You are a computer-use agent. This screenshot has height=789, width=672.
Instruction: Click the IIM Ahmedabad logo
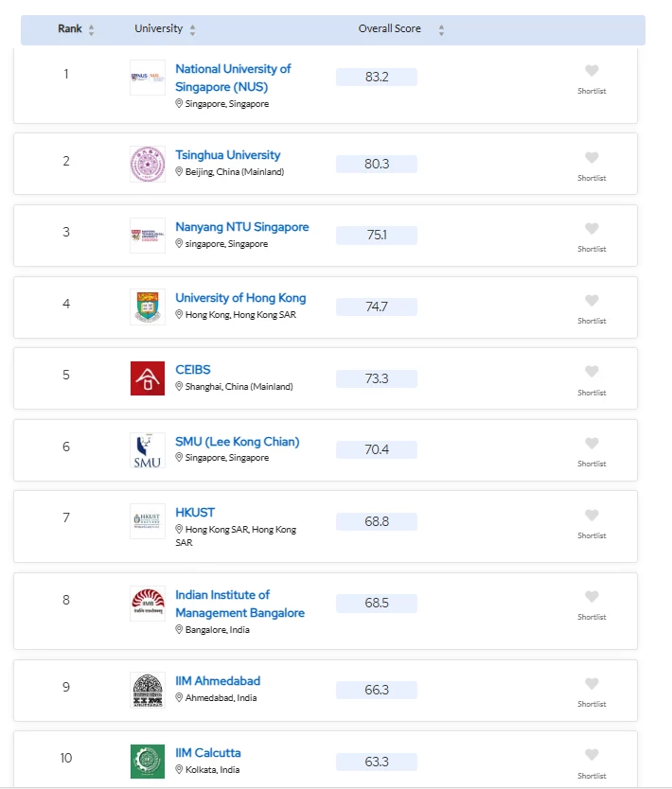[x=148, y=690]
